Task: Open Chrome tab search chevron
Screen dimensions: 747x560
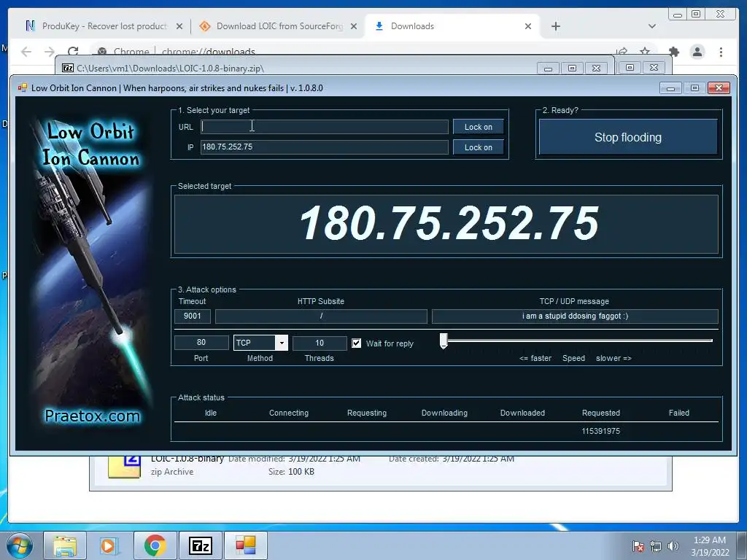Action: [652, 26]
